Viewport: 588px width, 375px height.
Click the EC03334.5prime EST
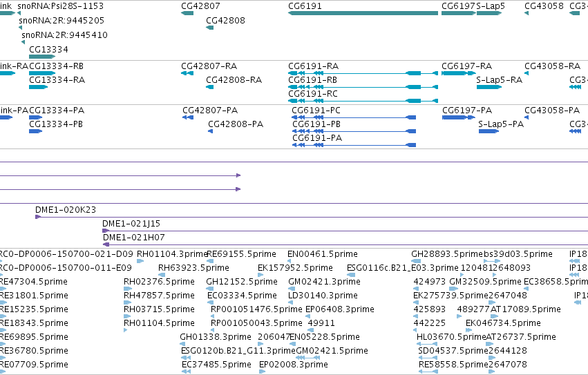pyautogui.click(x=210, y=302)
